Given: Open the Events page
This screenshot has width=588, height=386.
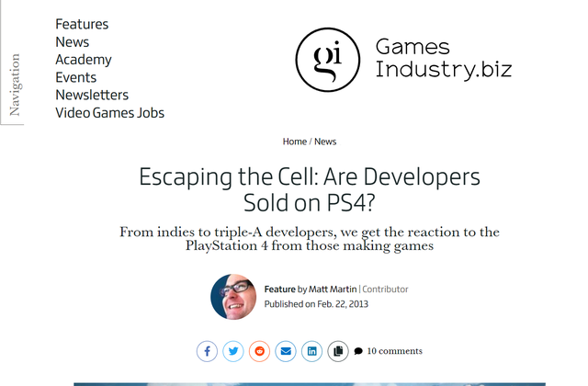Looking at the screenshot, I should coord(76,77).
